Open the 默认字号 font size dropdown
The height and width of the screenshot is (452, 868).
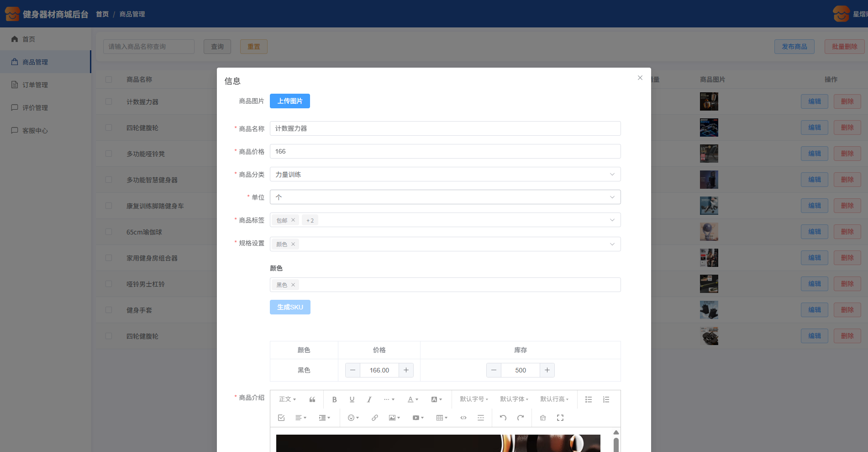(473, 399)
